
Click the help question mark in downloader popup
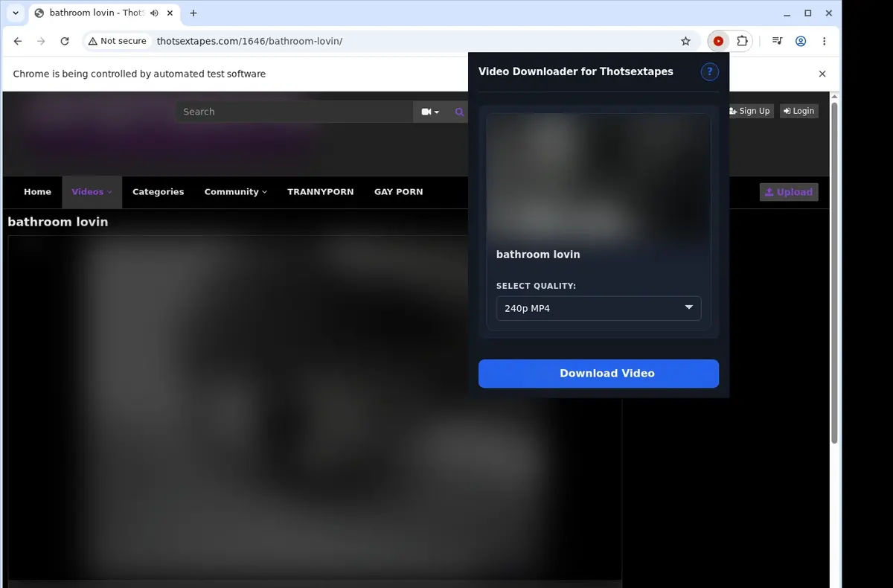pyautogui.click(x=710, y=71)
